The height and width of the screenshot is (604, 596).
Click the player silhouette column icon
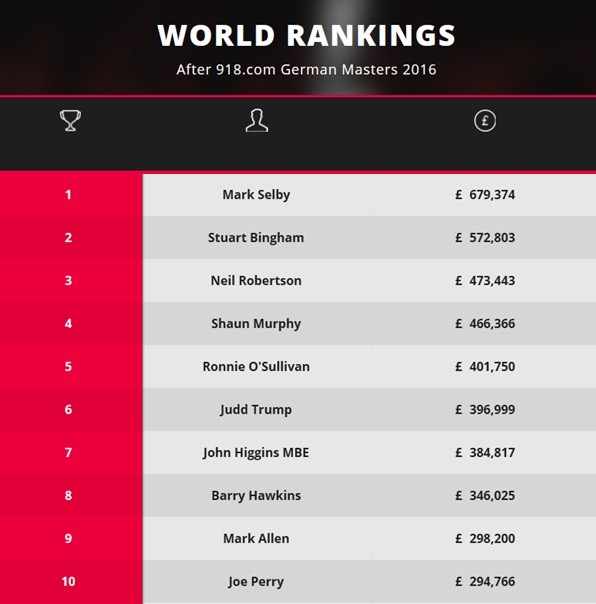pos(257,121)
